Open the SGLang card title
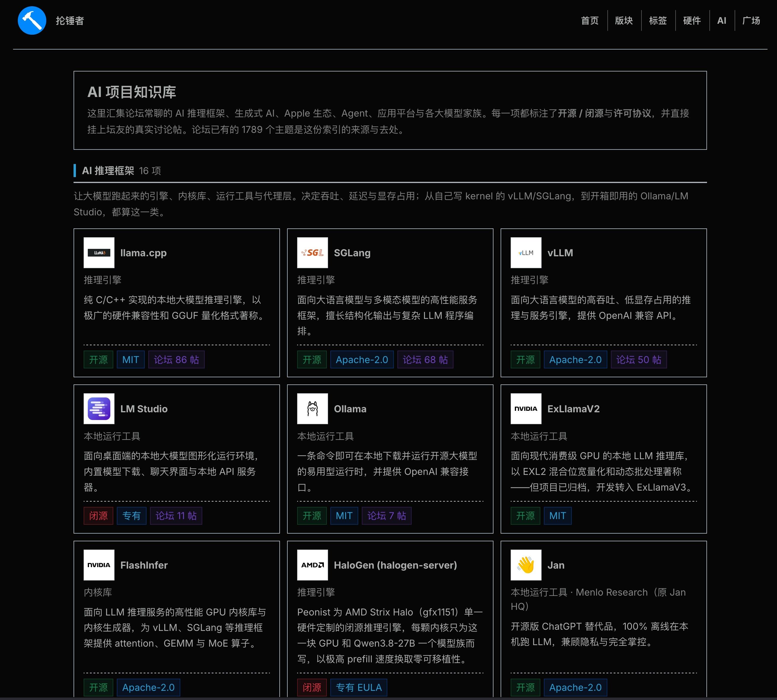This screenshot has height=700, width=777. pos(352,253)
